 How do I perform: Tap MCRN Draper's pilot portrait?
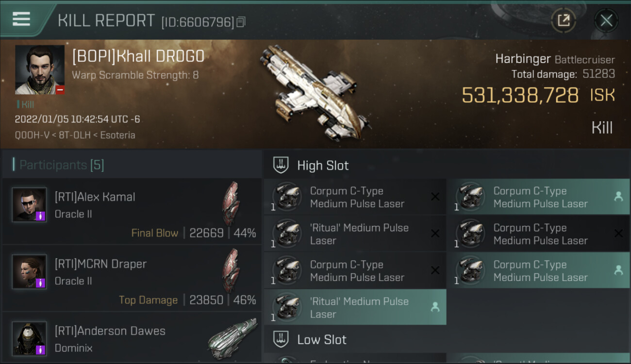[x=30, y=272]
